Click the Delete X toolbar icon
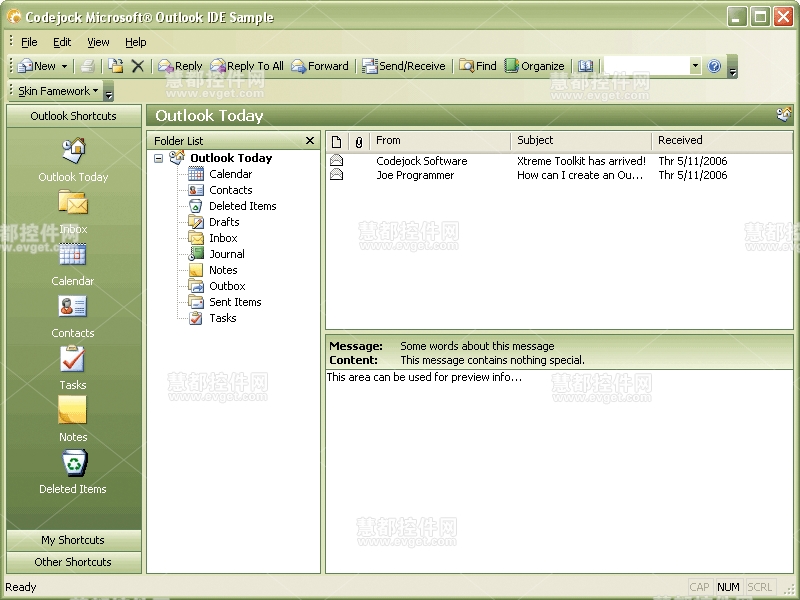Viewport: 800px width, 600px height. [x=137, y=66]
